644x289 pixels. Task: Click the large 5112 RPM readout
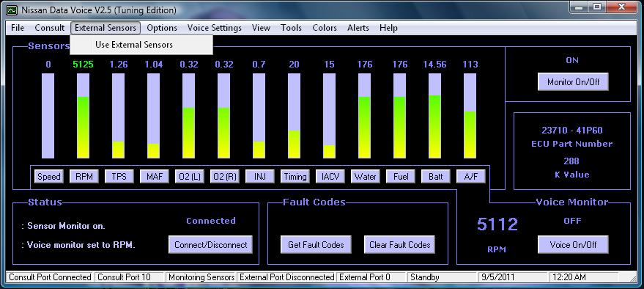(x=497, y=224)
